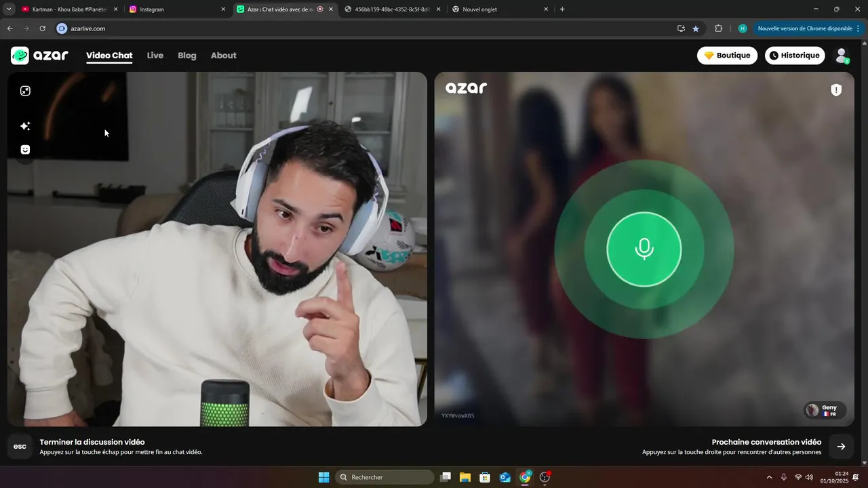The height and width of the screenshot is (488, 868).
Task: Click the report shield icon on partner video
Action: pos(836,90)
